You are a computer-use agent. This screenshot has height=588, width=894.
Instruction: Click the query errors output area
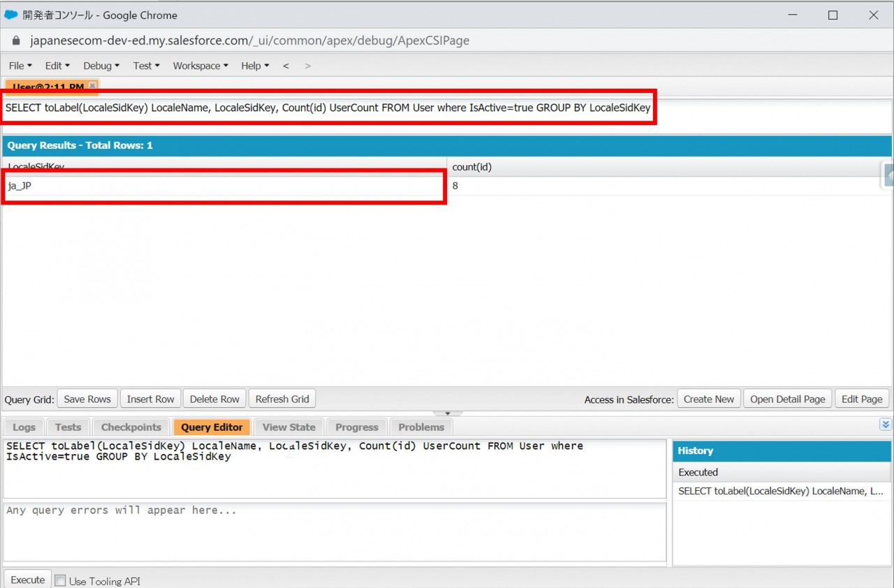click(335, 531)
